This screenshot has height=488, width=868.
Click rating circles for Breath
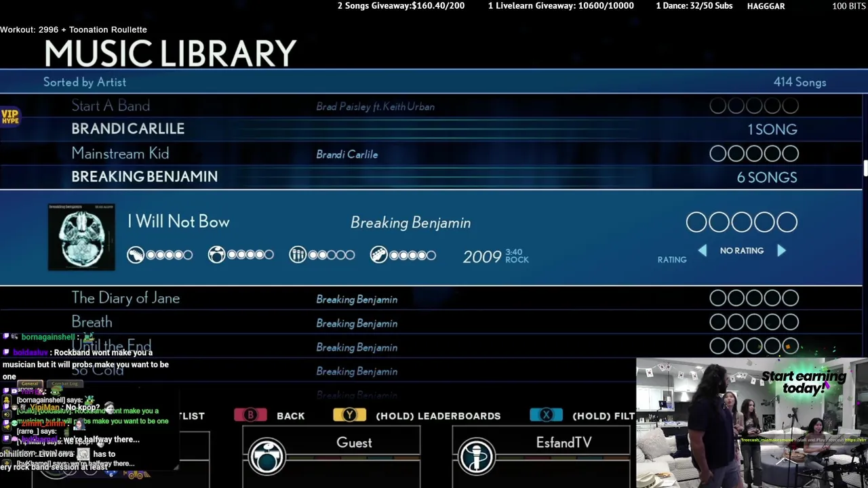[x=754, y=323]
